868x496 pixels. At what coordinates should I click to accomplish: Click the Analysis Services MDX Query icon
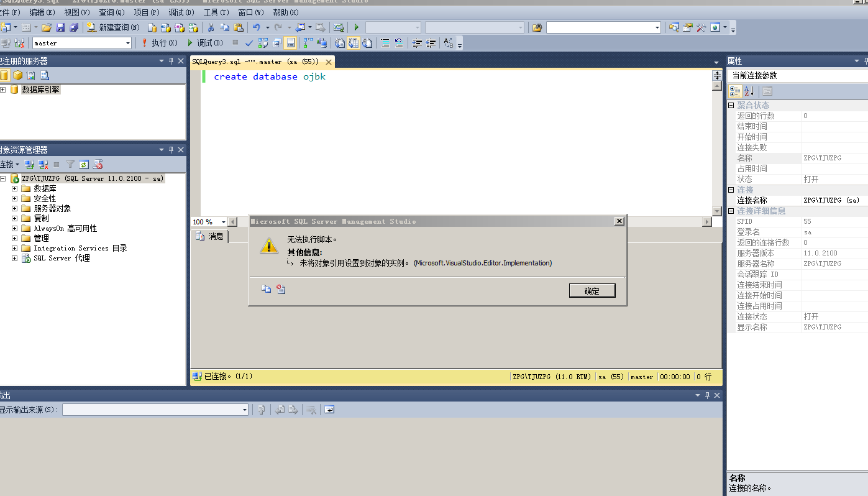[166, 27]
